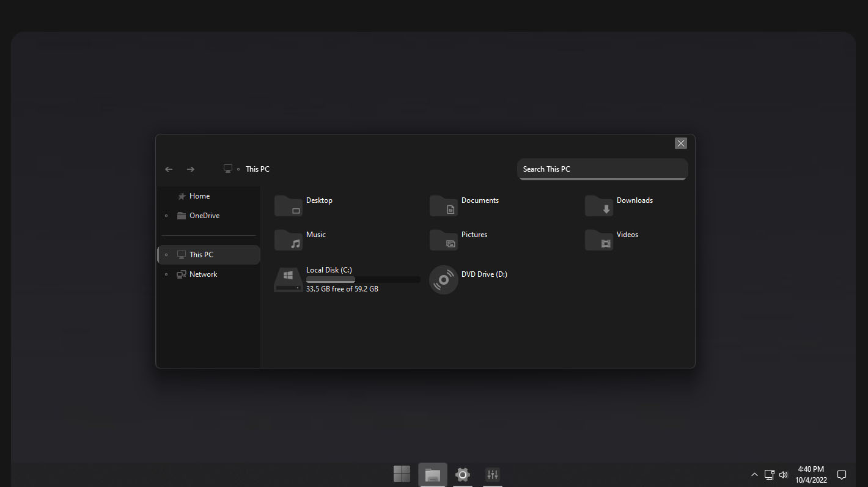The width and height of the screenshot is (868, 487).
Task: Close the This PC explorer window
Action: [681, 143]
